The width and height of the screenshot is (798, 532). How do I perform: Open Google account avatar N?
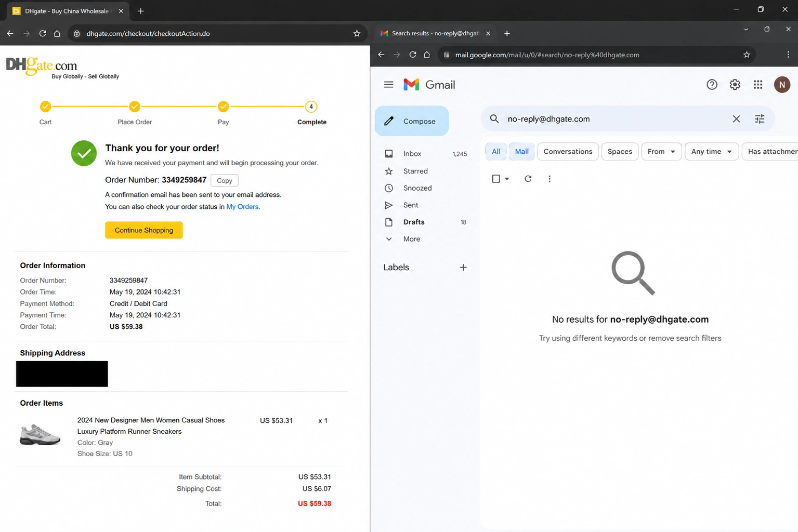click(x=782, y=85)
